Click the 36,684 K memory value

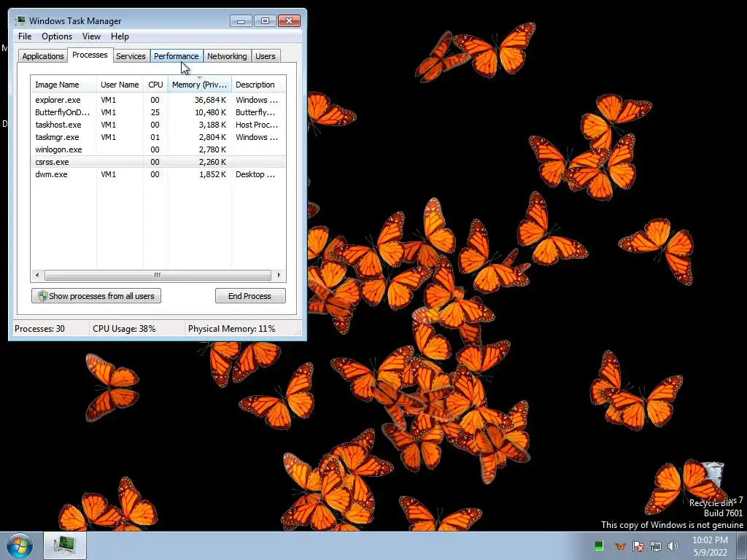[x=210, y=100]
